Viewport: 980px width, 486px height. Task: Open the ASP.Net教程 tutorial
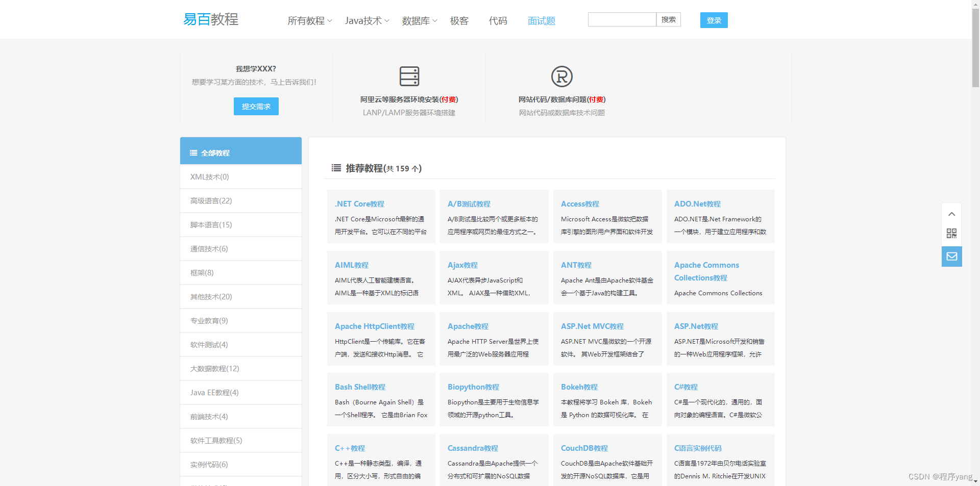696,326
